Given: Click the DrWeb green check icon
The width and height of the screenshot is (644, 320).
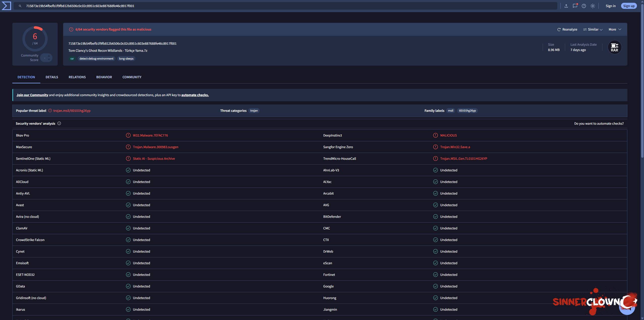Looking at the screenshot, I should point(436,251).
